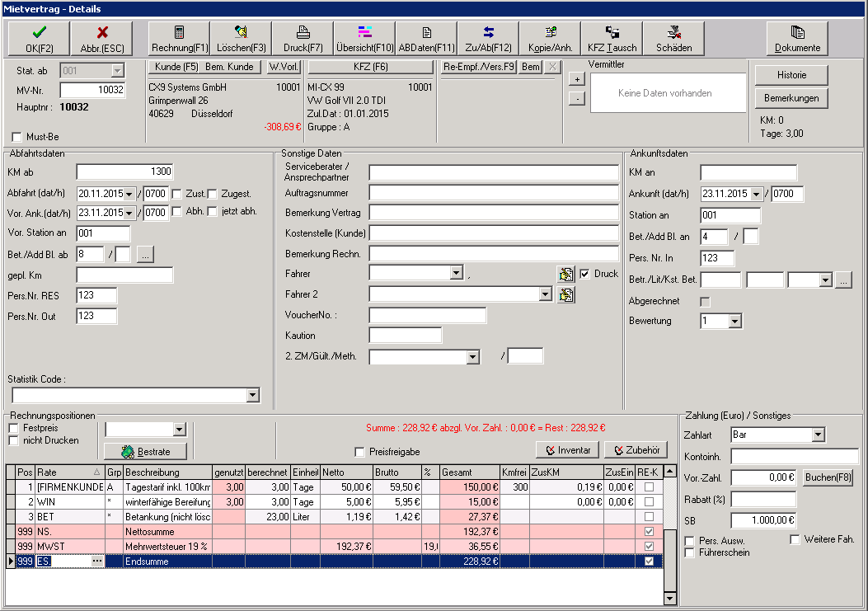This screenshot has height=611, width=868.
Task: Enable the Must-Be checkbox
Action: click(x=15, y=136)
